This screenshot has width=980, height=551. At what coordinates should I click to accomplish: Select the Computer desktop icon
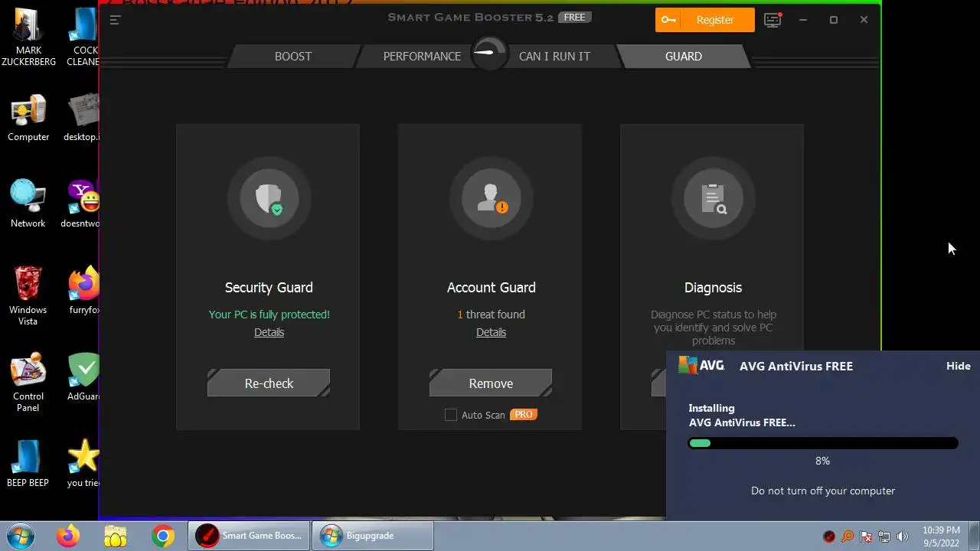click(28, 118)
